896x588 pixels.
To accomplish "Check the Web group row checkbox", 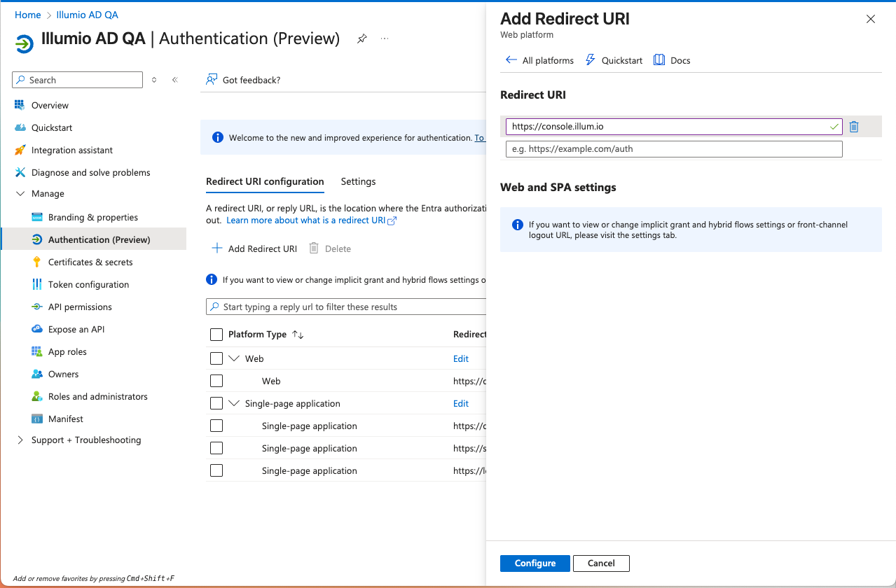I will click(216, 358).
